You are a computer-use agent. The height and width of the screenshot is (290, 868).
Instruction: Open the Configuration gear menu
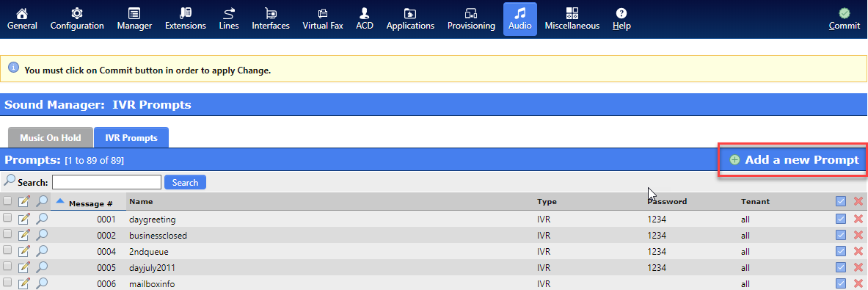[x=77, y=19]
